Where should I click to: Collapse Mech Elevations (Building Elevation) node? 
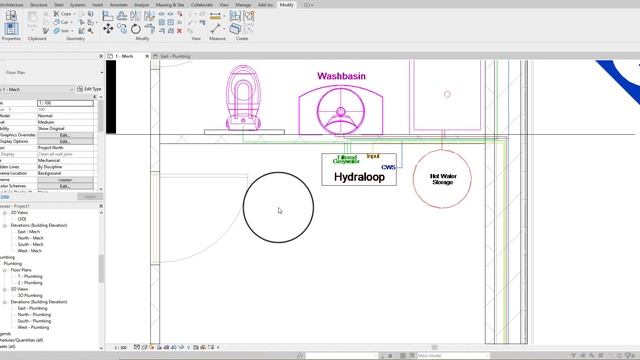pyautogui.click(x=5, y=225)
